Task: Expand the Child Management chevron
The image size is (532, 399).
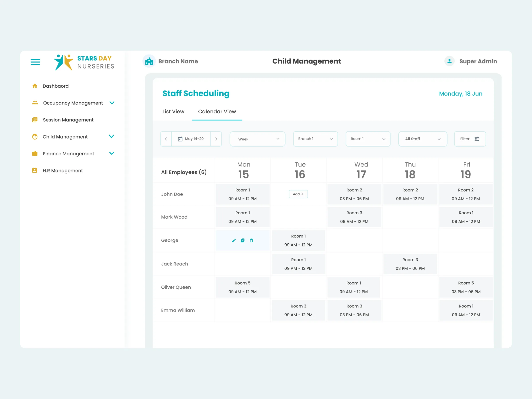Action: (x=111, y=136)
